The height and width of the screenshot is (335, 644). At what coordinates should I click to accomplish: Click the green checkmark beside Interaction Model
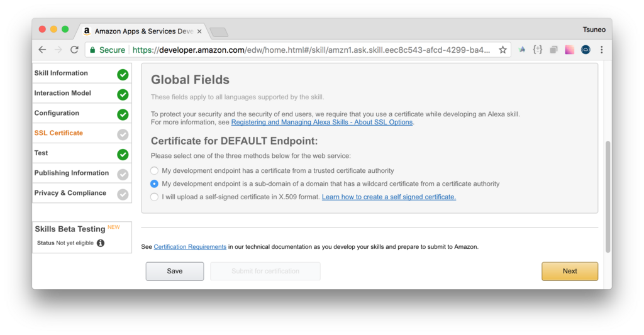[x=123, y=95]
